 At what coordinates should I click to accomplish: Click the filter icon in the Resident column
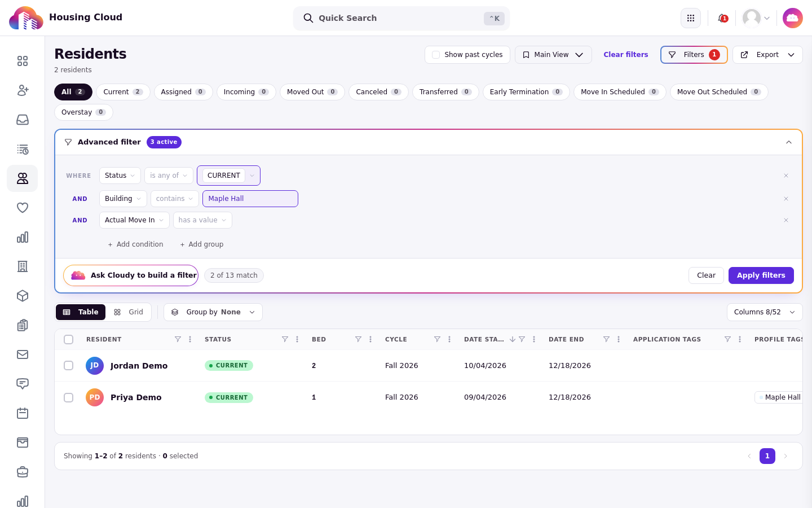click(178, 339)
